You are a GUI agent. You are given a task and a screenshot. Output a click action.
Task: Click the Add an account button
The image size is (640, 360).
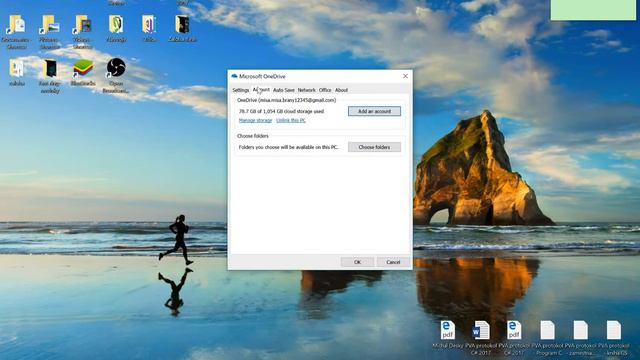pos(374,111)
